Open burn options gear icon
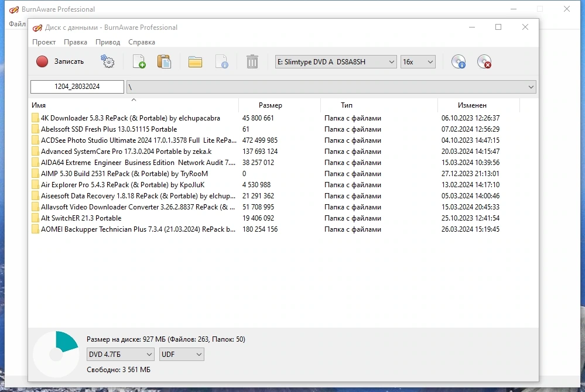 coord(107,61)
